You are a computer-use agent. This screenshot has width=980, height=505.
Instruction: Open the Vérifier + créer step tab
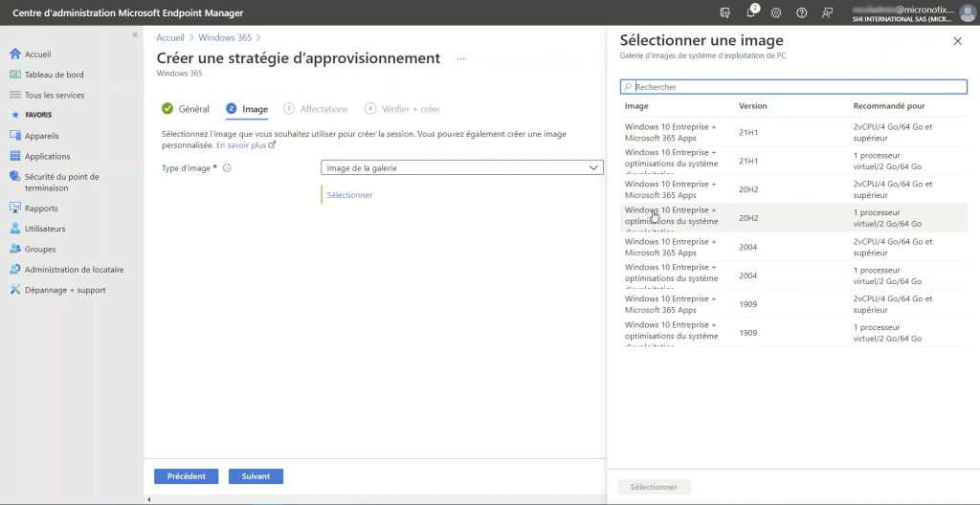(403, 109)
